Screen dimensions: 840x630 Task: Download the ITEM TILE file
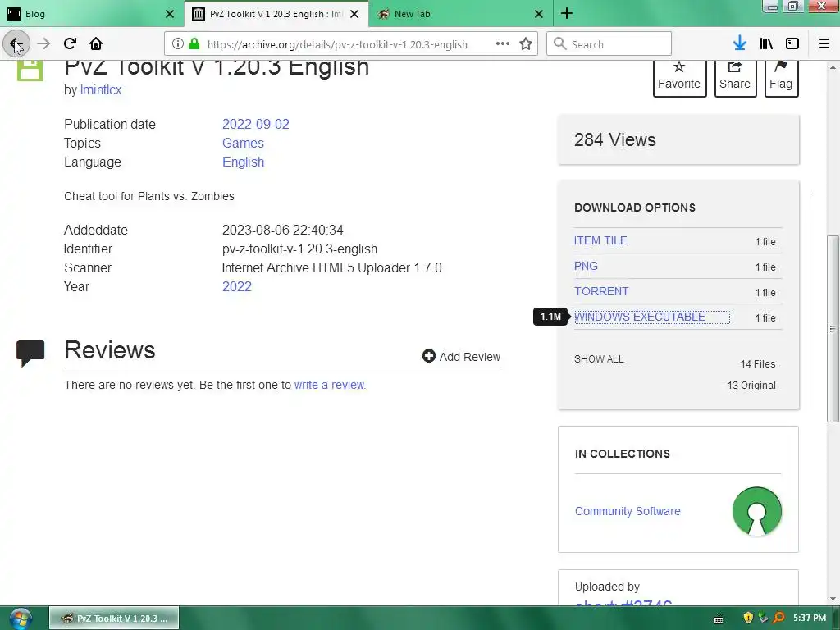pyautogui.click(x=600, y=240)
